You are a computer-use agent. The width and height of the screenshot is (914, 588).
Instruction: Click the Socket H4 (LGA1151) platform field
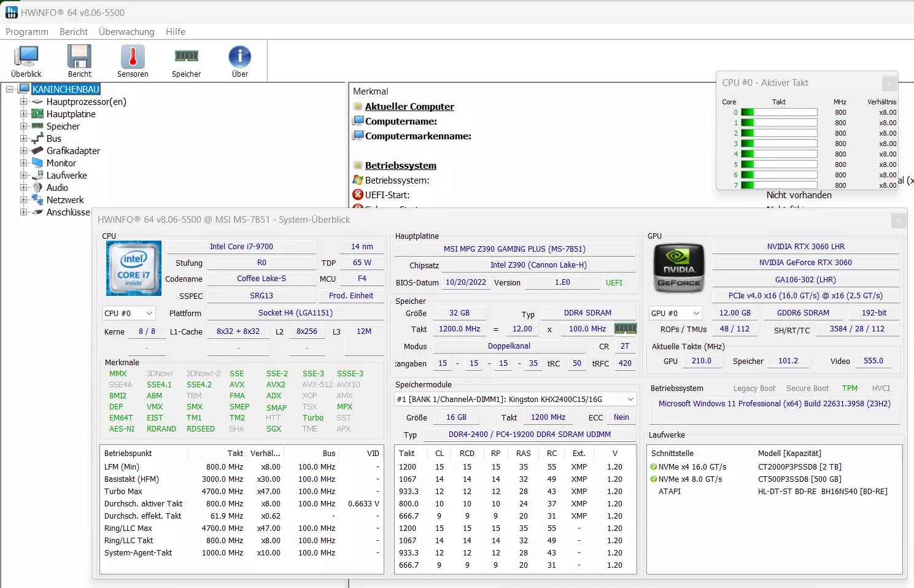[x=295, y=313]
